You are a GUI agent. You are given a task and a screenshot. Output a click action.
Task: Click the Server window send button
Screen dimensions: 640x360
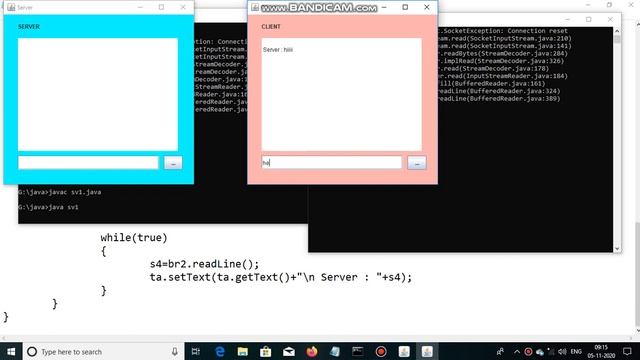point(173,162)
